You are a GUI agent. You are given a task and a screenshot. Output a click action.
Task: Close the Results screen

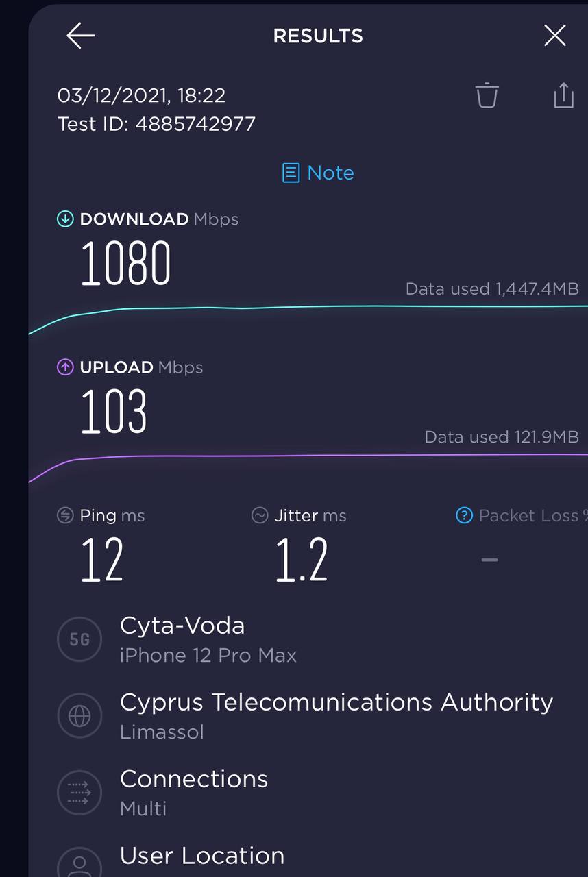tap(554, 36)
